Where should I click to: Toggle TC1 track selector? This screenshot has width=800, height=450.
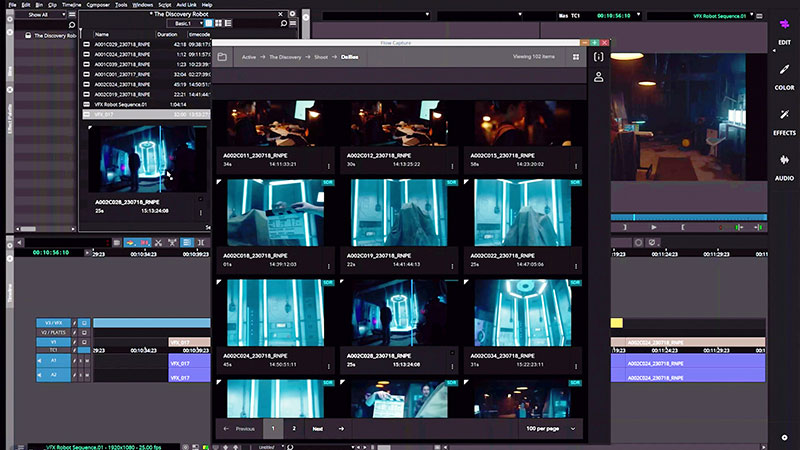coord(54,350)
